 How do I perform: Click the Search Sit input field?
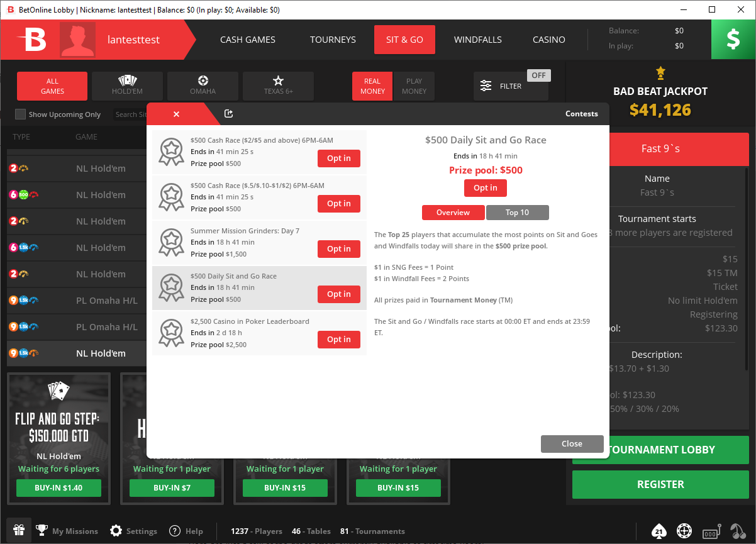coord(130,114)
